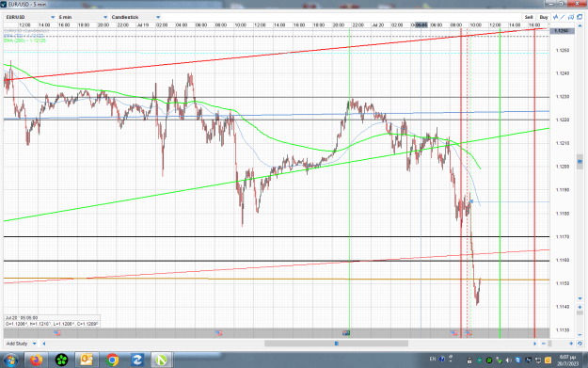Reset chart zoom with circular arrow icon
588x368 pixels.
point(580,344)
